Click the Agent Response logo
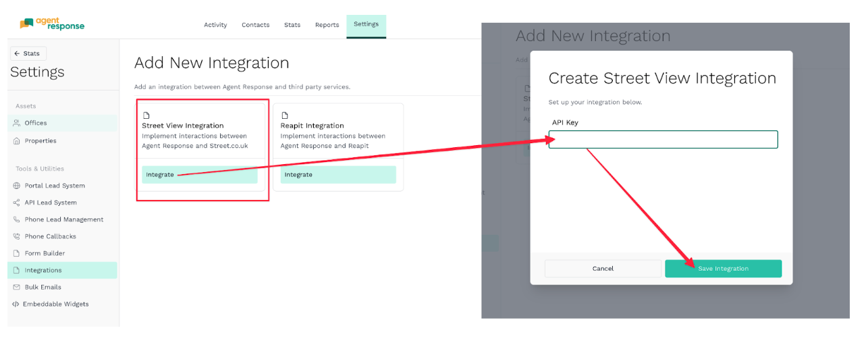Viewport: 868px width, 343px height. [x=52, y=24]
